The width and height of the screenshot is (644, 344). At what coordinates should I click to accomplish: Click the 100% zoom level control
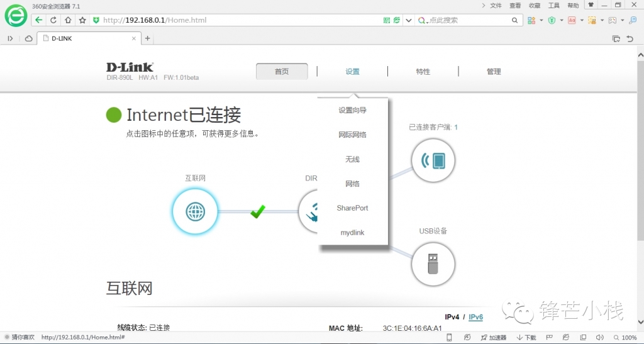(625, 338)
